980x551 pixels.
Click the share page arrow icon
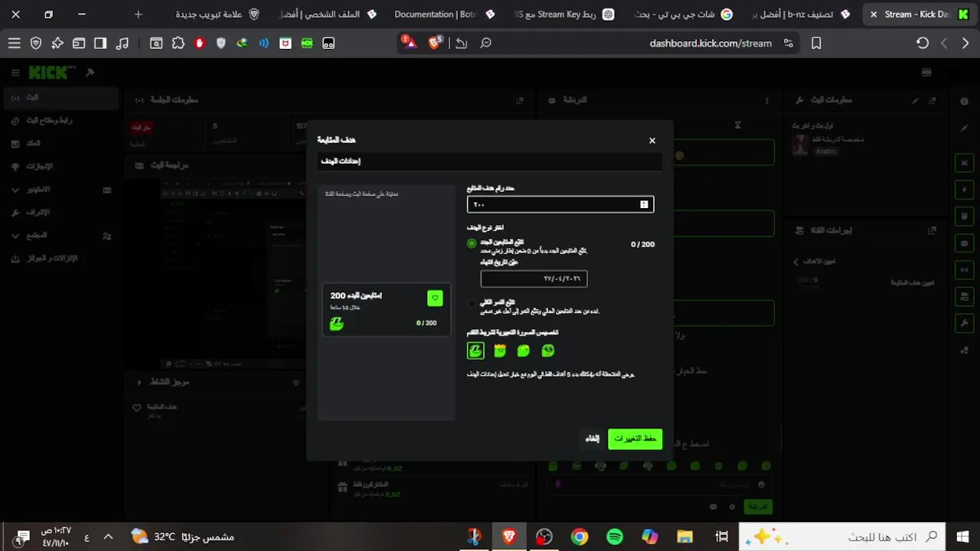(x=461, y=44)
